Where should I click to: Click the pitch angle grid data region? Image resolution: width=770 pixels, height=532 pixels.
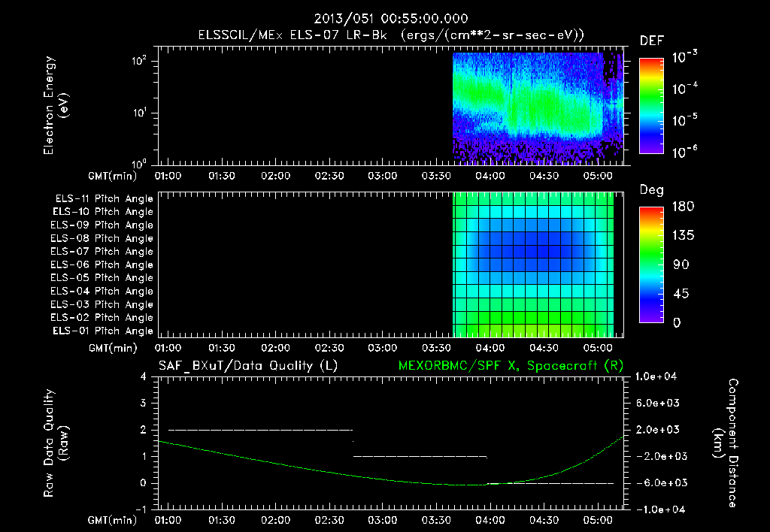click(533, 264)
